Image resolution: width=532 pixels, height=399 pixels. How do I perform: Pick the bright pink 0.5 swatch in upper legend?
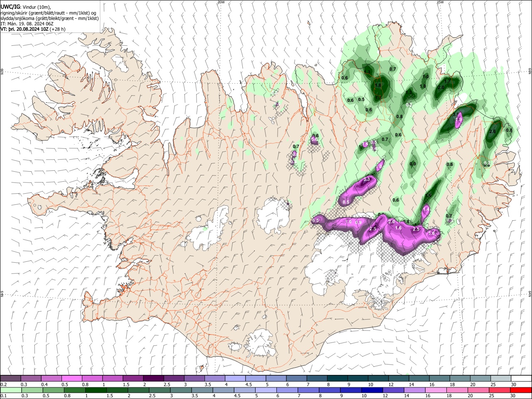[71, 378]
